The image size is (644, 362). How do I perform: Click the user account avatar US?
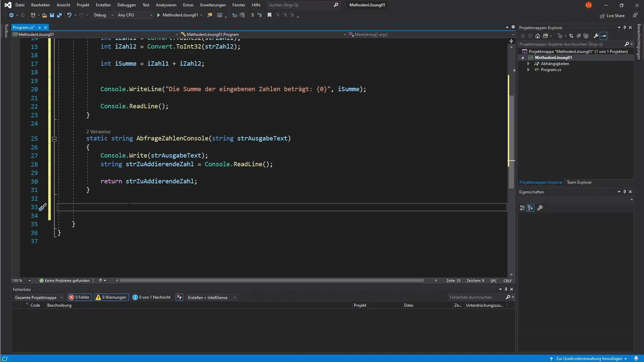coord(589,5)
